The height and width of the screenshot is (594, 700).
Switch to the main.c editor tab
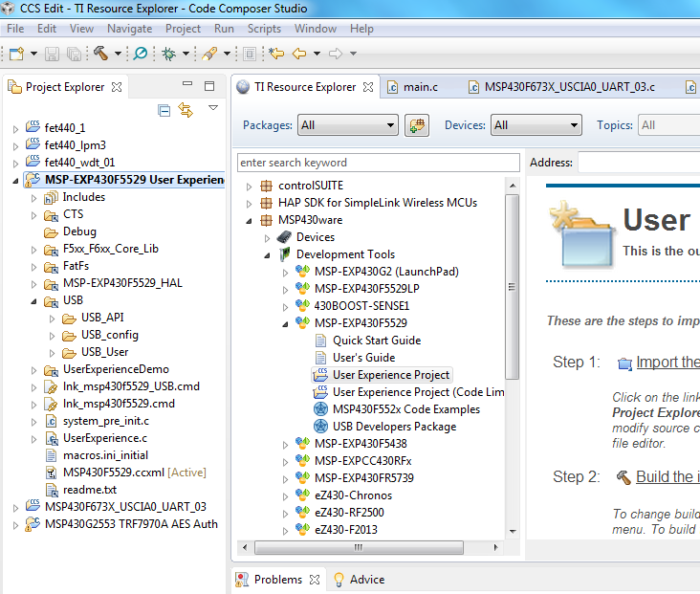point(420,87)
